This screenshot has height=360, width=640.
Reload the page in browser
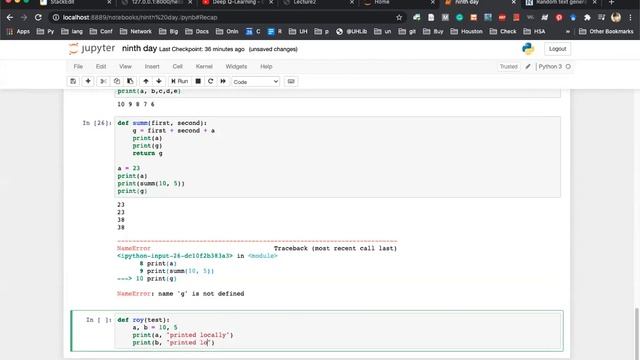[38, 18]
